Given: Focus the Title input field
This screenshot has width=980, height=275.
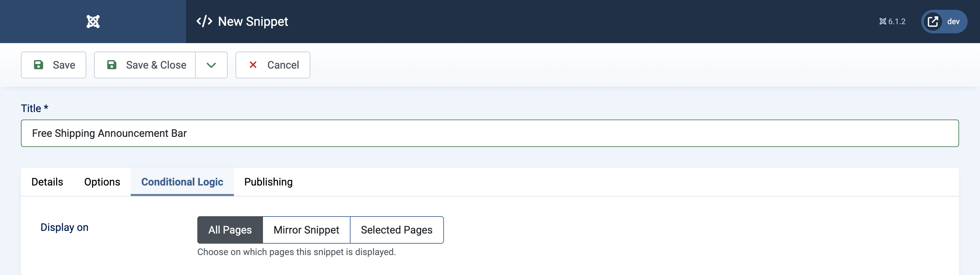Looking at the screenshot, I should point(490,133).
